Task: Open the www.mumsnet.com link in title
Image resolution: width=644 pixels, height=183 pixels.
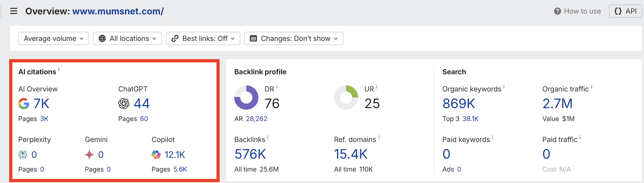Action: [x=118, y=11]
